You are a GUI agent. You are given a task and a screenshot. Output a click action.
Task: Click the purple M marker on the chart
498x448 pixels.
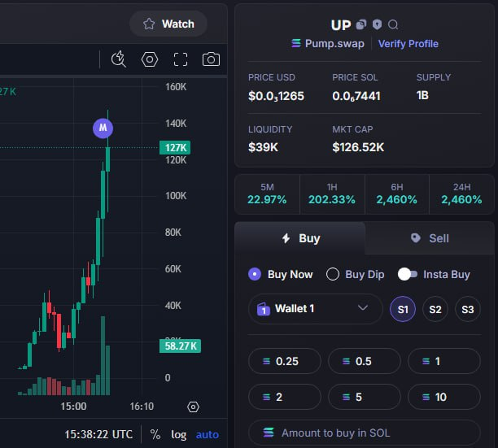click(x=103, y=128)
